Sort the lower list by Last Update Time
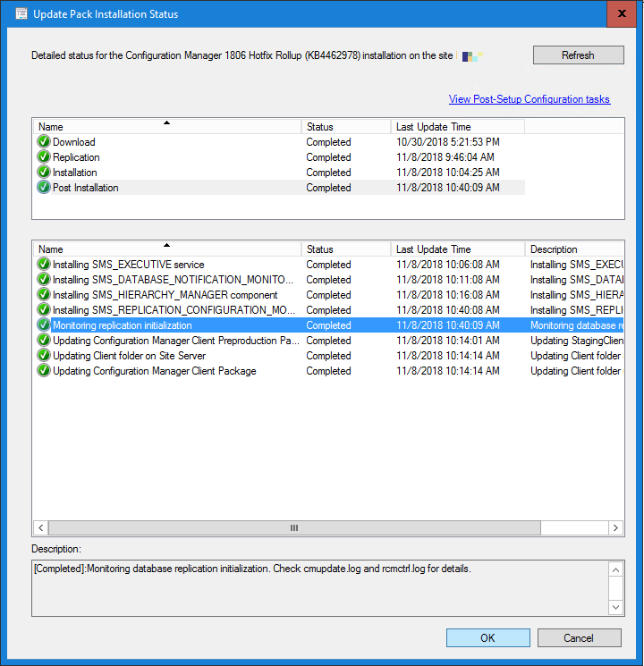 click(x=457, y=249)
